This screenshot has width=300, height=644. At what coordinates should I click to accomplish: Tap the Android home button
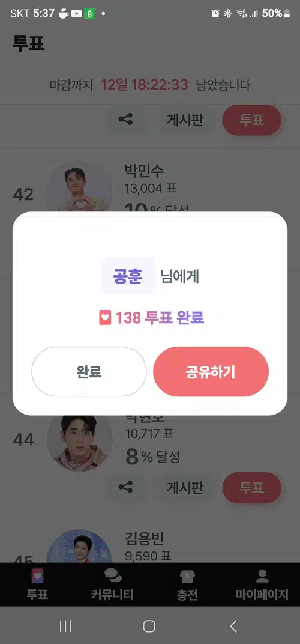click(149, 626)
